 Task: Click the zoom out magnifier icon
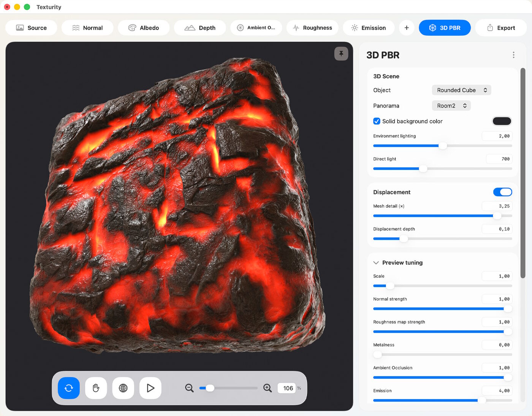point(189,388)
